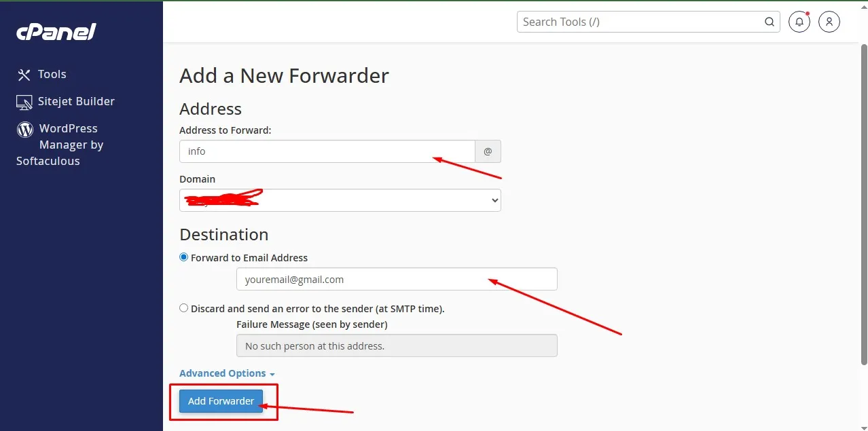This screenshot has height=431, width=868.
Task: Click the Add Forwarder button
Action: (221, 400)
